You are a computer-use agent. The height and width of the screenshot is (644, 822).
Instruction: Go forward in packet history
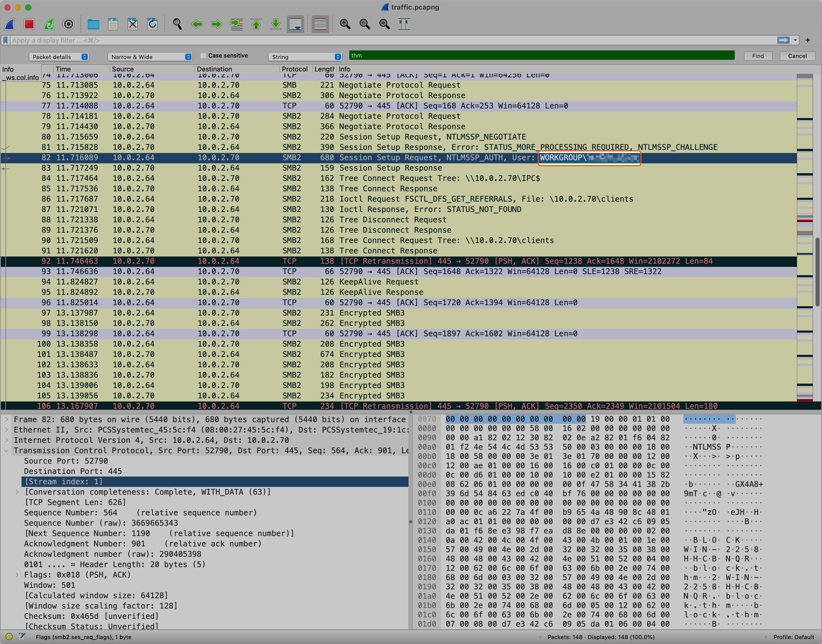[x=217, y=24]
